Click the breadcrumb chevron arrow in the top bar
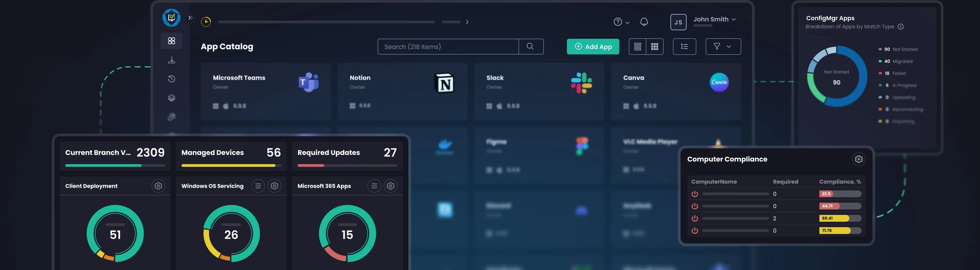The image size is (980, 270). [467, 22]
